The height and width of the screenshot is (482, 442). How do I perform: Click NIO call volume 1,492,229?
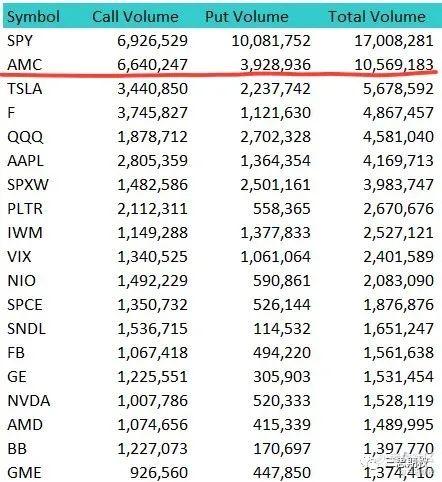coord(152,281)
